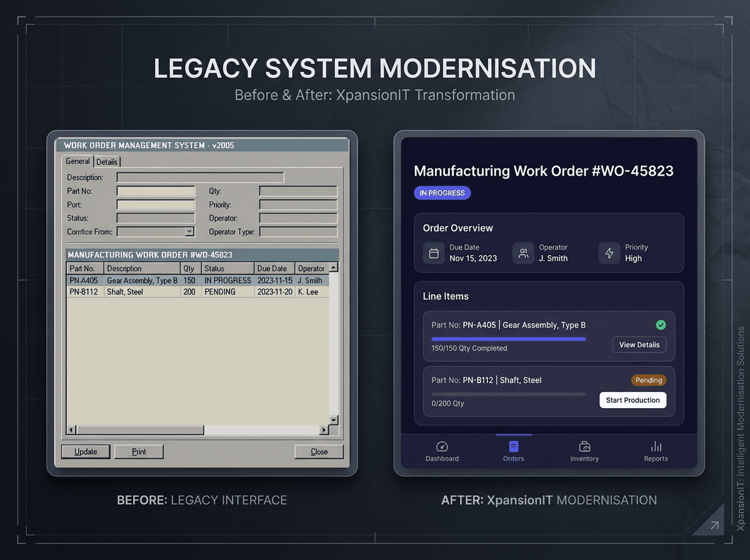Viewport: 750px width, 560px height.
Task: Click the Qty input field
Action: tap(298, 191)
